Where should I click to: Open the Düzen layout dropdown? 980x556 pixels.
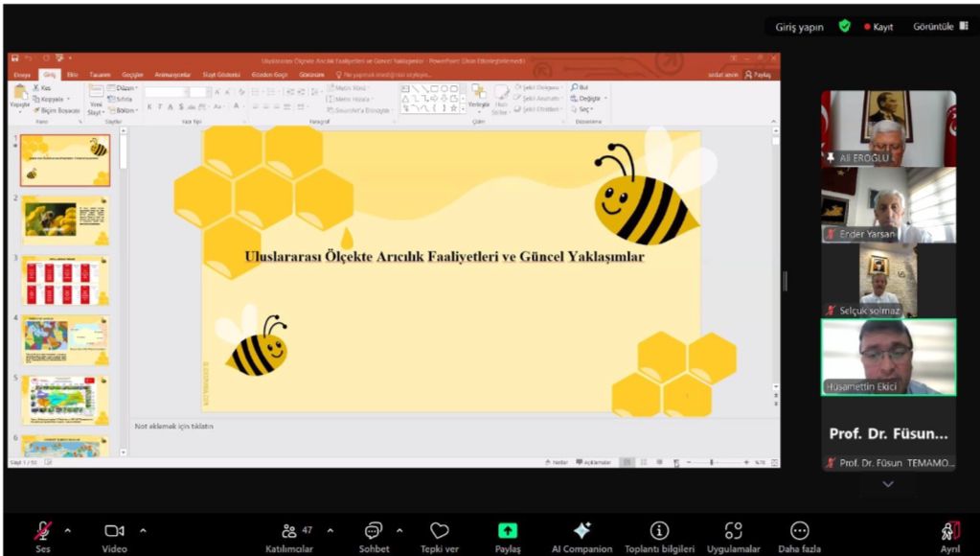point(123,88)
